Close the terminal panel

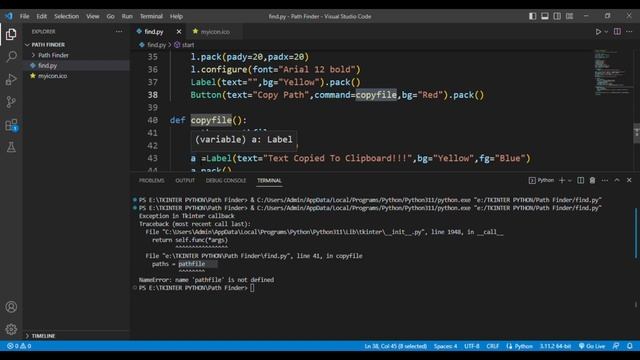[629, 180]
